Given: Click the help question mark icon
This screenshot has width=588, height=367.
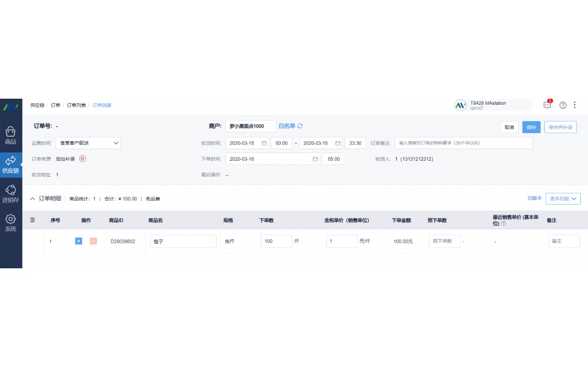Looking at the screenshot, I should click(563, 105).
